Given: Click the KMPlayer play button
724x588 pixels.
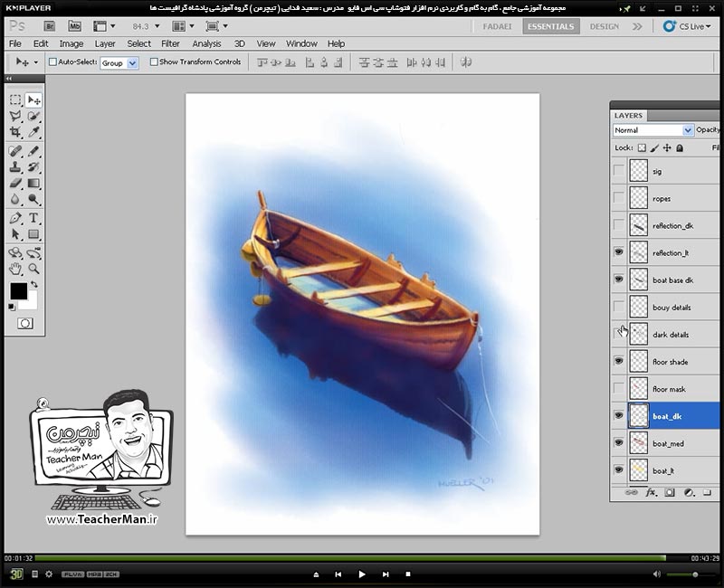Looking at the screenshot, I should pyautogui.click(x=361, y=574).
